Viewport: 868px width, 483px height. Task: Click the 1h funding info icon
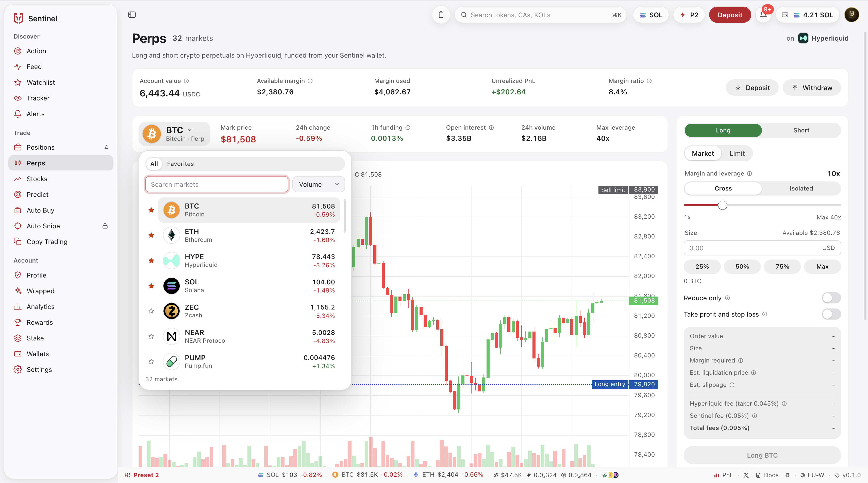click(x=408, y=128)
